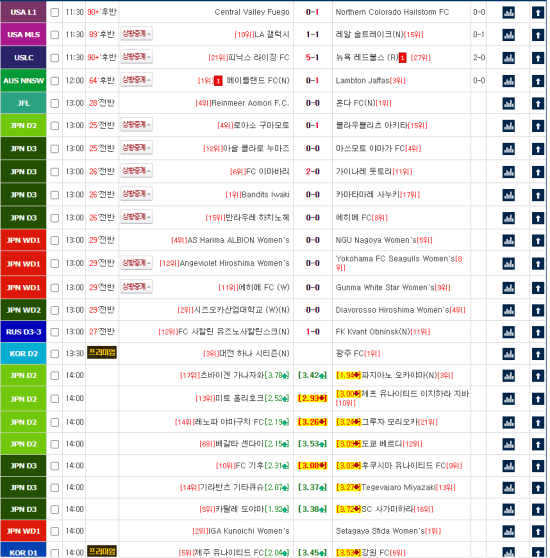Screen dimensions: 550x558
Task: Select the USLC league label
Action: tap(23, 58)
